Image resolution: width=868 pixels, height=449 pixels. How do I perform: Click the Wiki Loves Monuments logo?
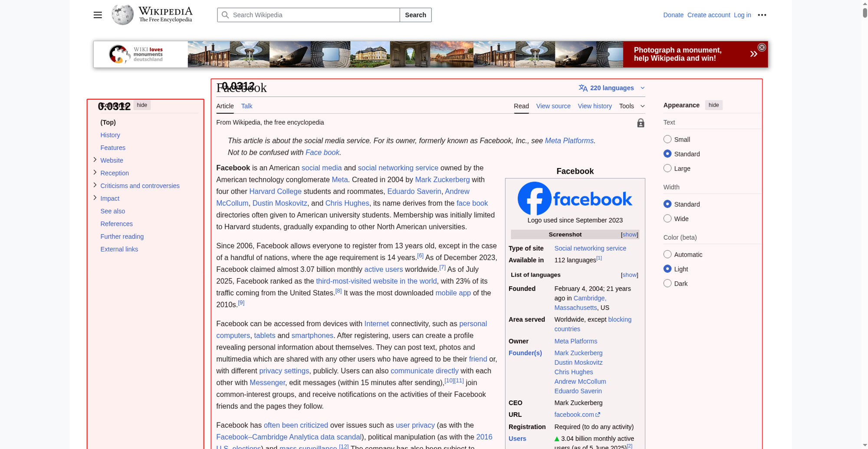[x=136, y=54]
